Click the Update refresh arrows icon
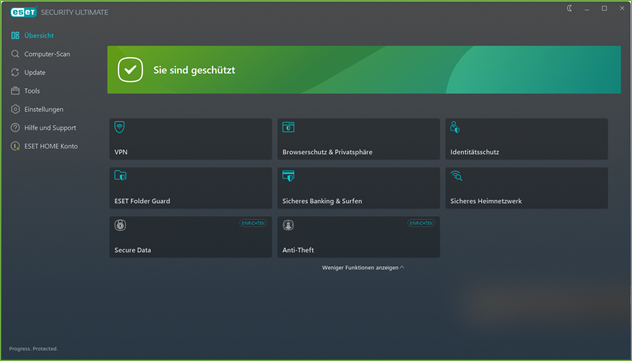Viewport: 632px width, 361px height. tap(15, 73)
